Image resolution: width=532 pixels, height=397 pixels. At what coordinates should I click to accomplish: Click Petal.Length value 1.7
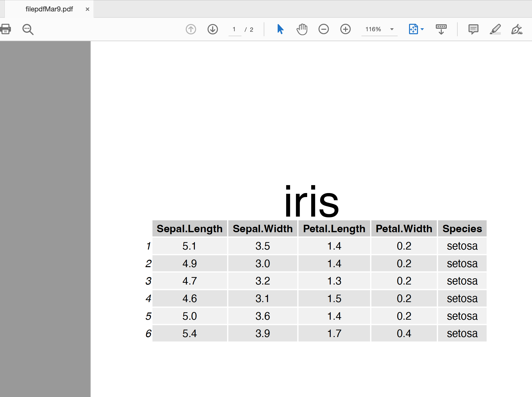click(x=334, y=334)
